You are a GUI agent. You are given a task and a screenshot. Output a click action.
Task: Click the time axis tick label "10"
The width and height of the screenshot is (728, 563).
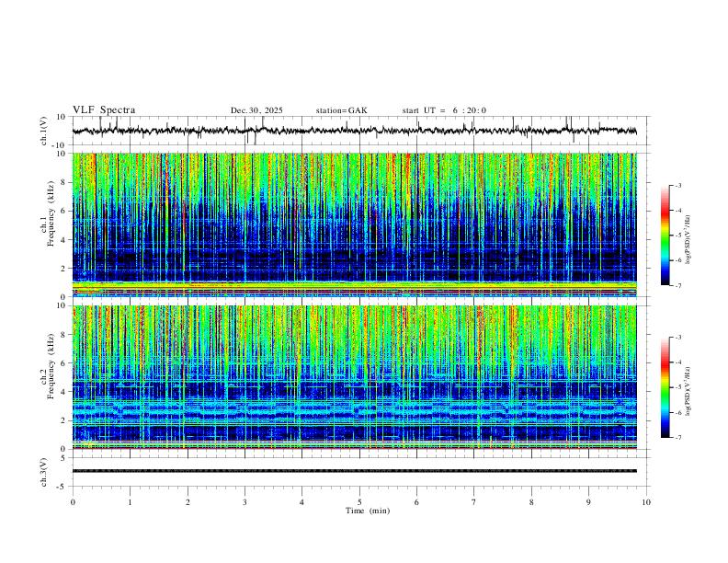[646, 502]
